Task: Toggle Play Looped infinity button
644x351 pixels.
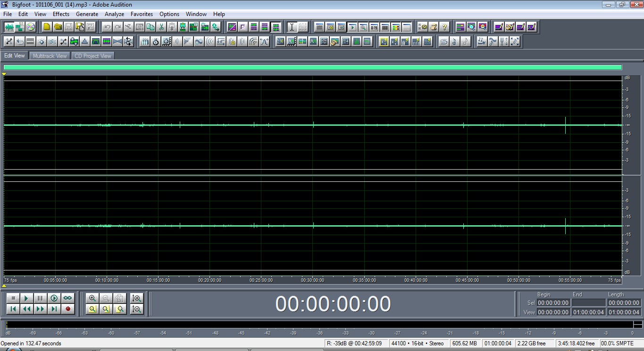Action: coord(68,298)
